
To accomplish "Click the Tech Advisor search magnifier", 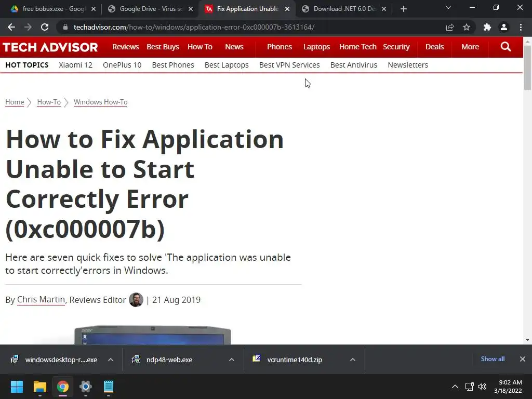I will coord(506,47).
